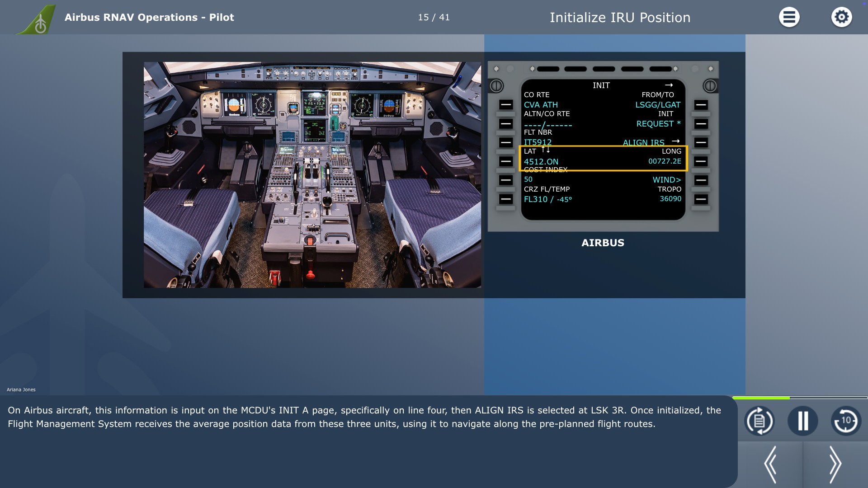Go to the next slide arrow
This screenshot has width=868, height=488.
835,465
